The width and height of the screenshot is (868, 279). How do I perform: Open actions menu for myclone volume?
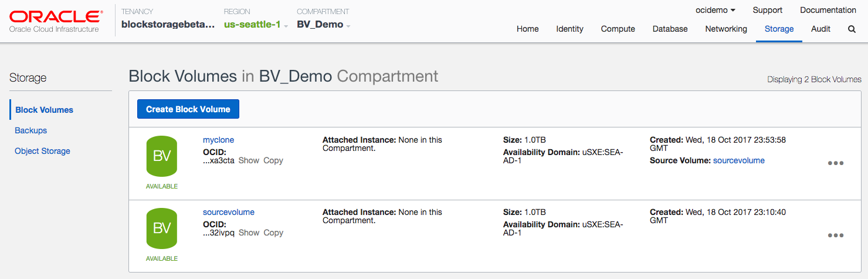click(x=835, y=163)
